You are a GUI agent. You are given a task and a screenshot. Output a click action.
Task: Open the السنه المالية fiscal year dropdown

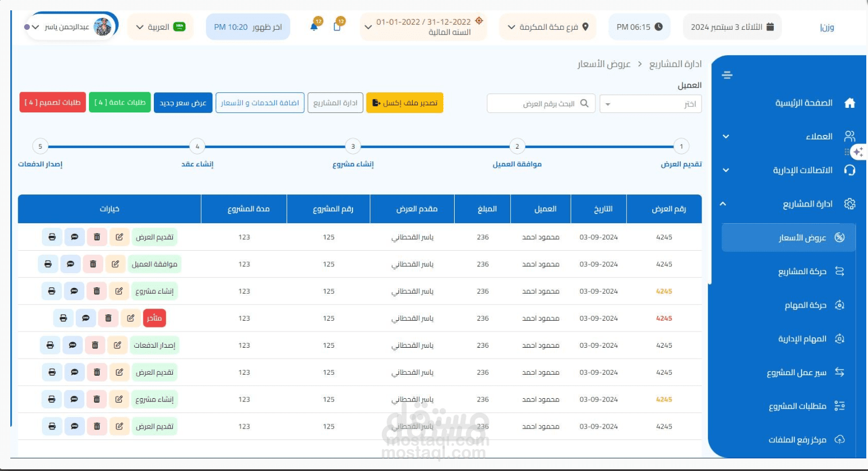pos(424,27)
